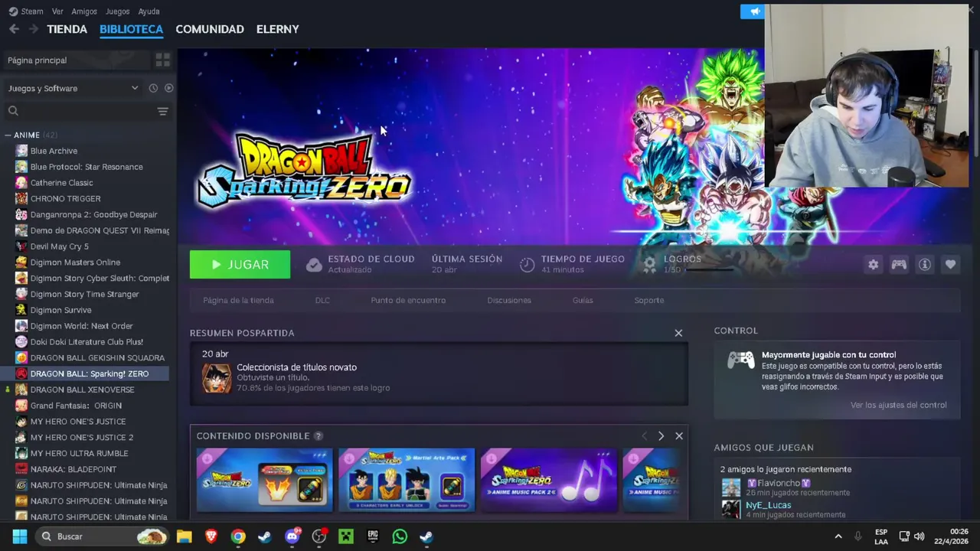Click the library search magnifier icon

[x=13, y=111]
